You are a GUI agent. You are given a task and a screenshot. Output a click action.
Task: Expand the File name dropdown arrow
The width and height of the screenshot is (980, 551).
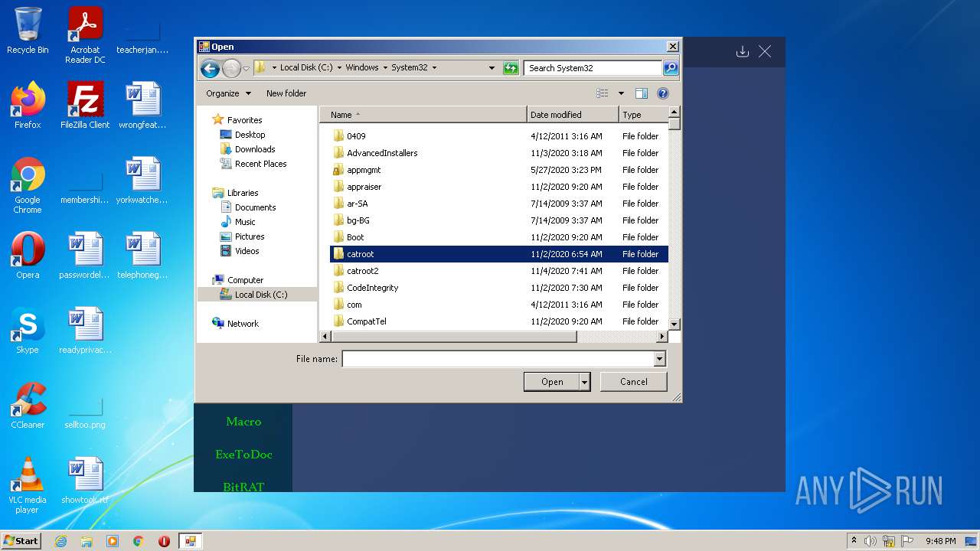coord(660,359)
